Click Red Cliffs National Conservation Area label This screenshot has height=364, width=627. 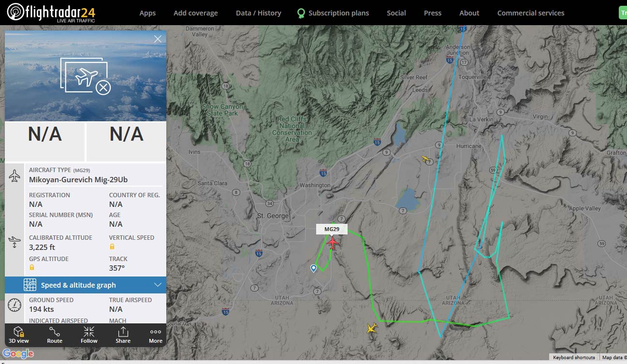[x=292, y=129]
